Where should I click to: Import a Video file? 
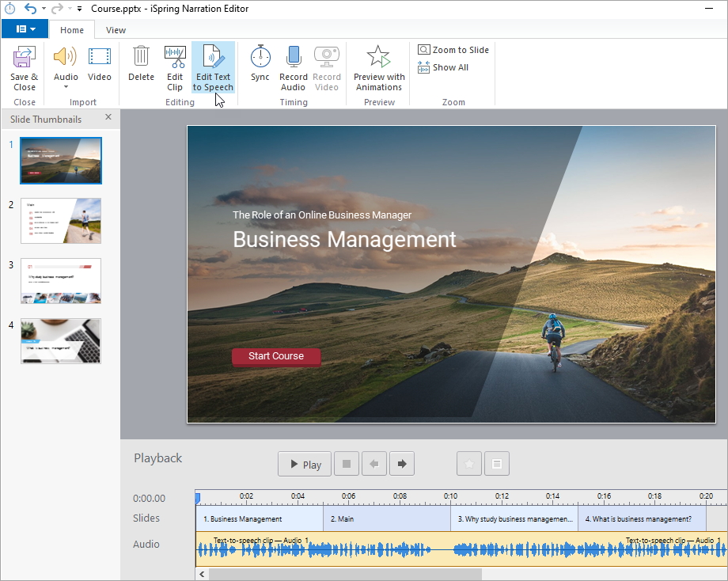(x=100, y=65)
